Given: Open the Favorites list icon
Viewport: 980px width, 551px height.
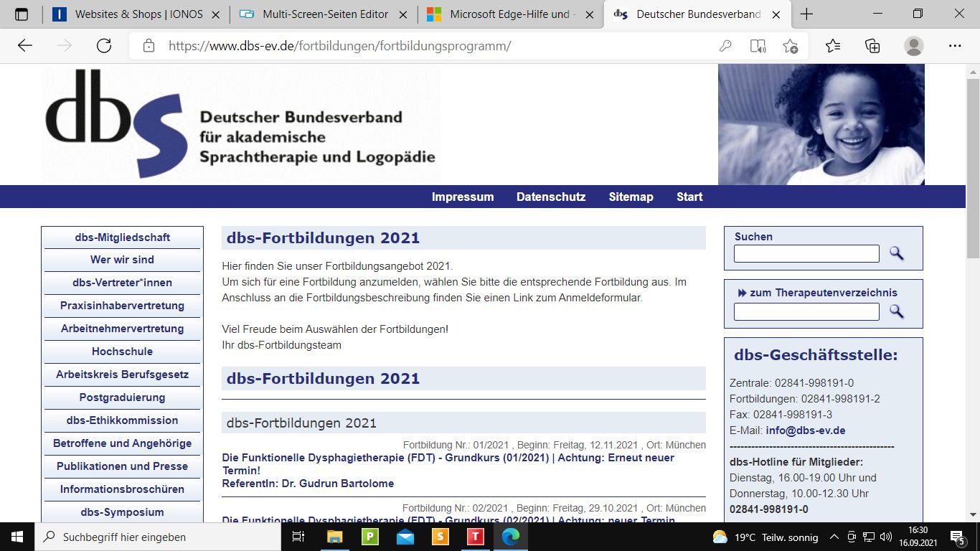Looking at the screenshot, I should 832,46.
